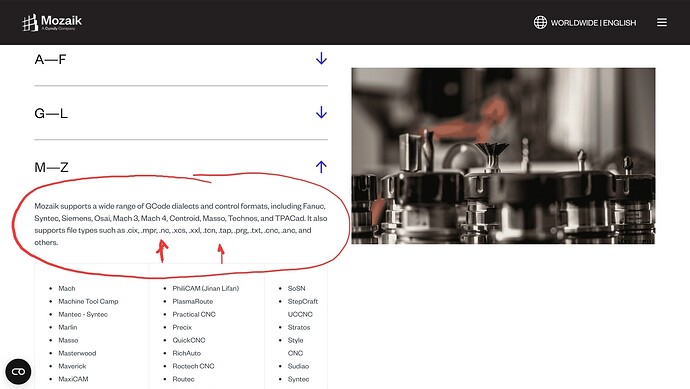Click the Maverick list item

click(72, 366)
